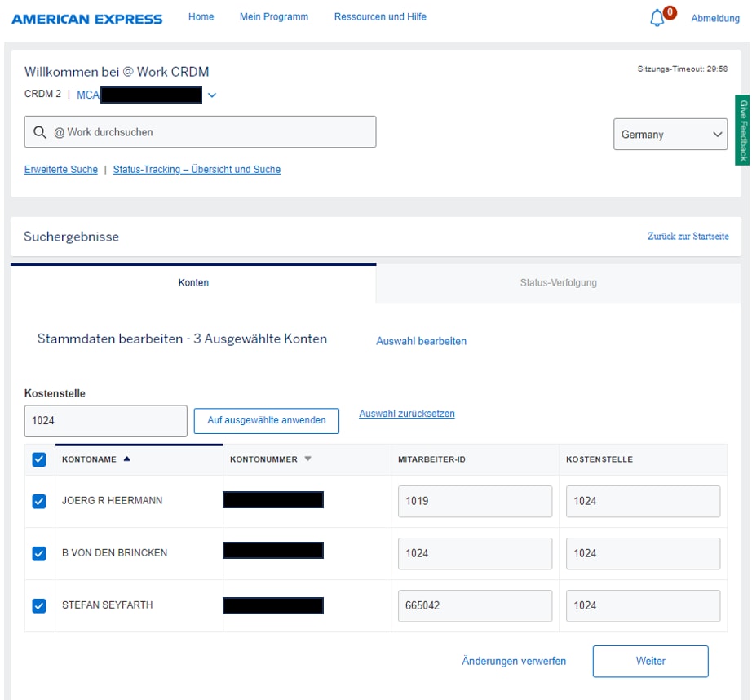Uncheck the STEFAN SEYFARTH row
752x700 pixels.
(39, 605)
